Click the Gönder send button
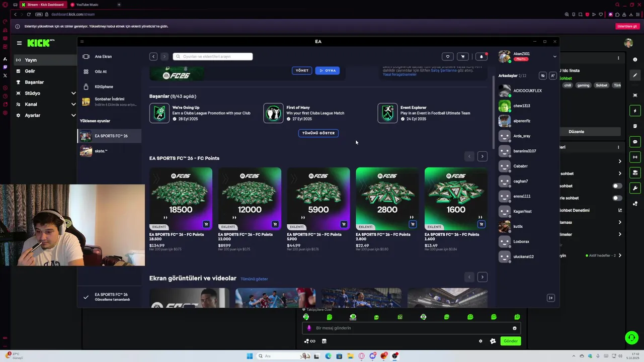 [511, 341]
